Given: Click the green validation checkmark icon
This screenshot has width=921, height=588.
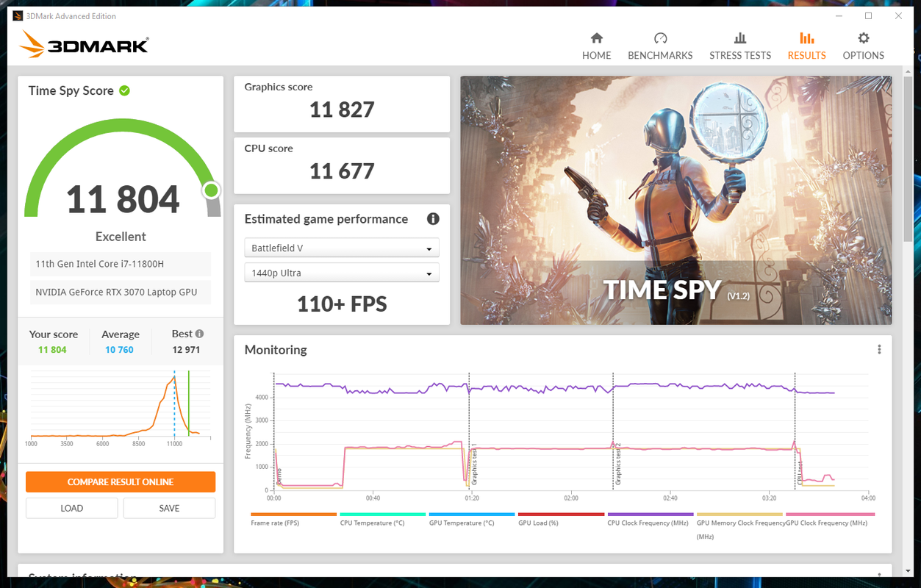Looking at the screenshot, I should point(125,90).
